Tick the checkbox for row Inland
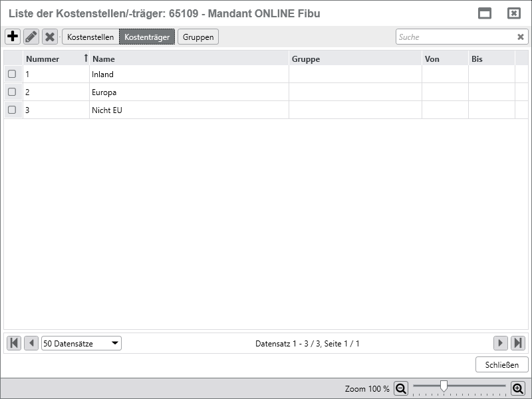This screenshot has height=399, width=532. (x=13, y=74)
